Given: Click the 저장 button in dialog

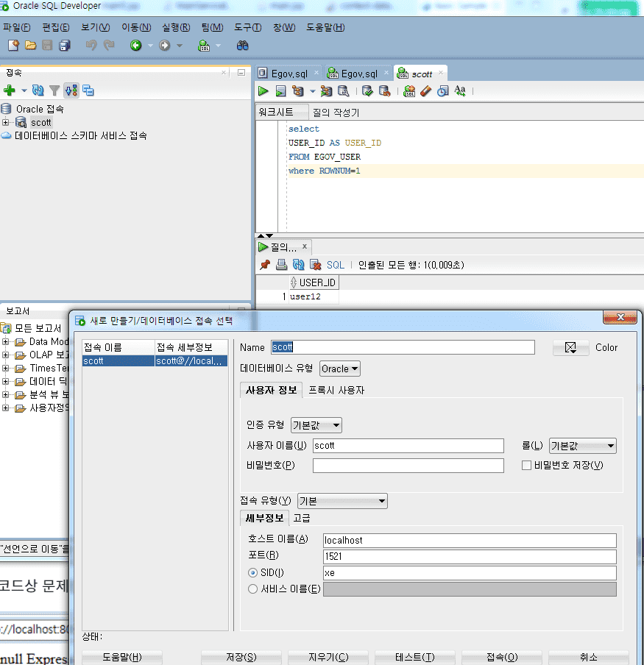Looking at the screenshot, I should click(x=240, y=657).
